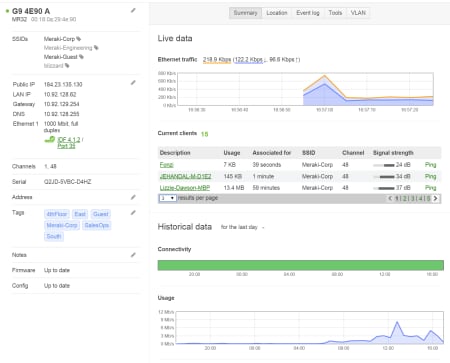Click the tag icon next to Meraki-Corp SSID
This screenshot has height=363, width=450.
point(79,39)
